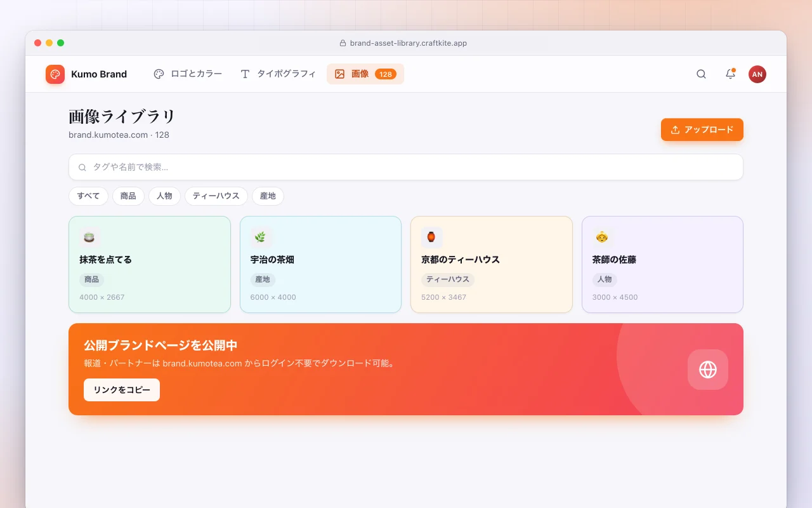Click the person icon on 茶師の佐藤 card

[x=603, y=237]
